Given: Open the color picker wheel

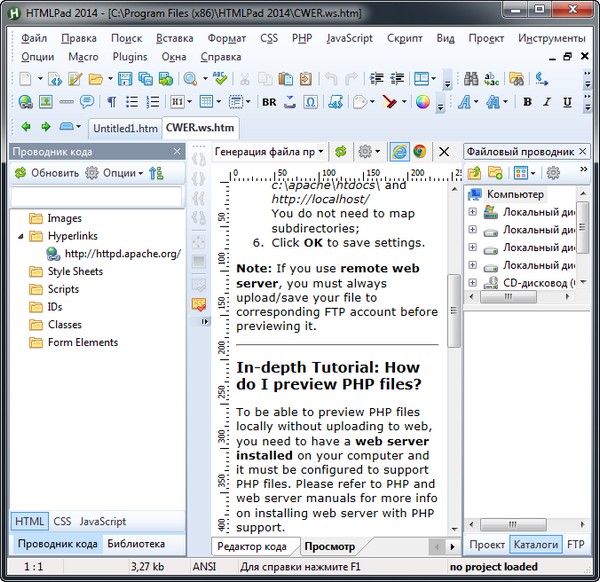Looking at the screenshot, I should click(x=422, y=101).
